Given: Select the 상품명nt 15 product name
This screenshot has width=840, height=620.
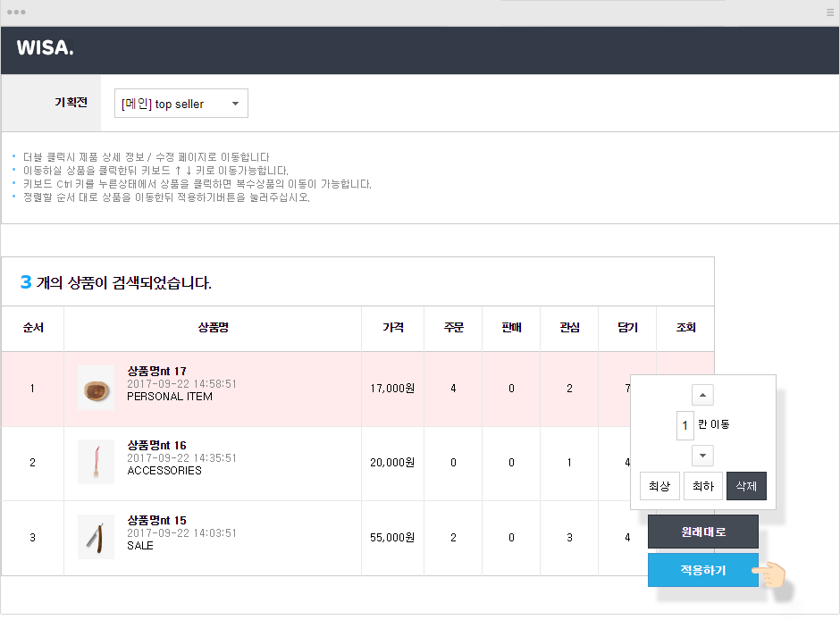Looking at the screenshot, I should 156,521.
